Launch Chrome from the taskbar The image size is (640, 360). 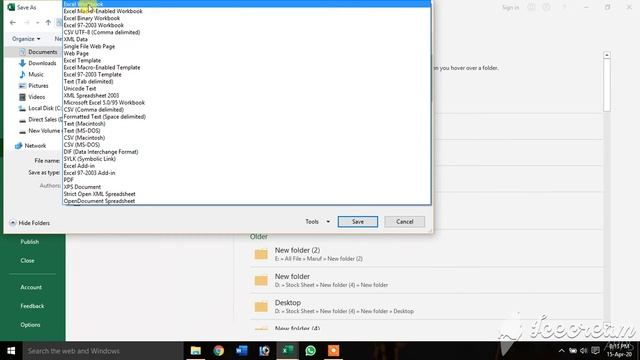tap(219, 351)
